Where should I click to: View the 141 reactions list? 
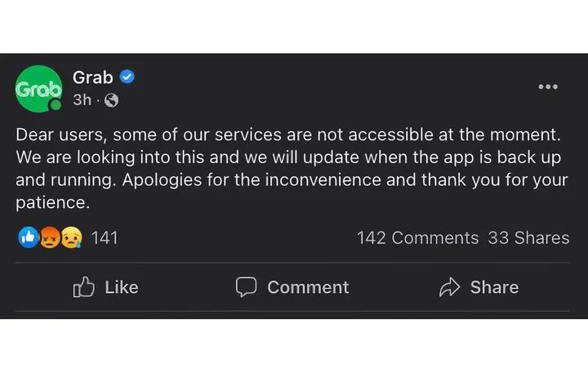(x=105, y=238)
